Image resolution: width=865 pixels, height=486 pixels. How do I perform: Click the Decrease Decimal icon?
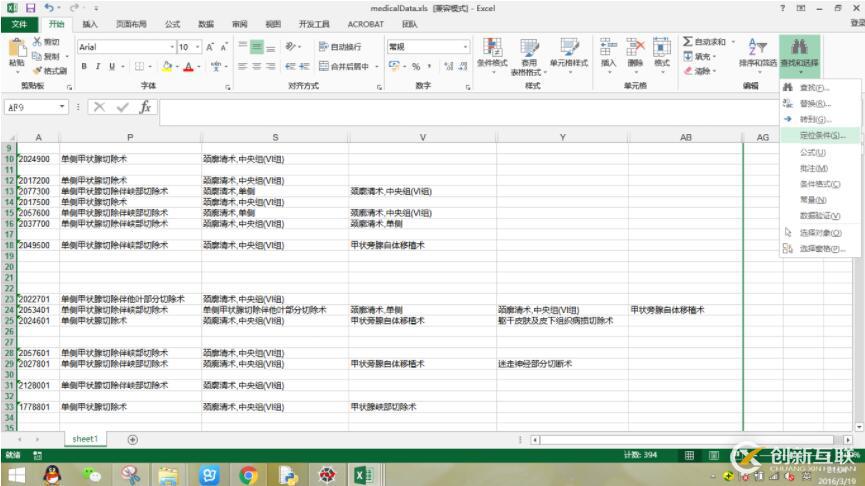pos(463,66)
